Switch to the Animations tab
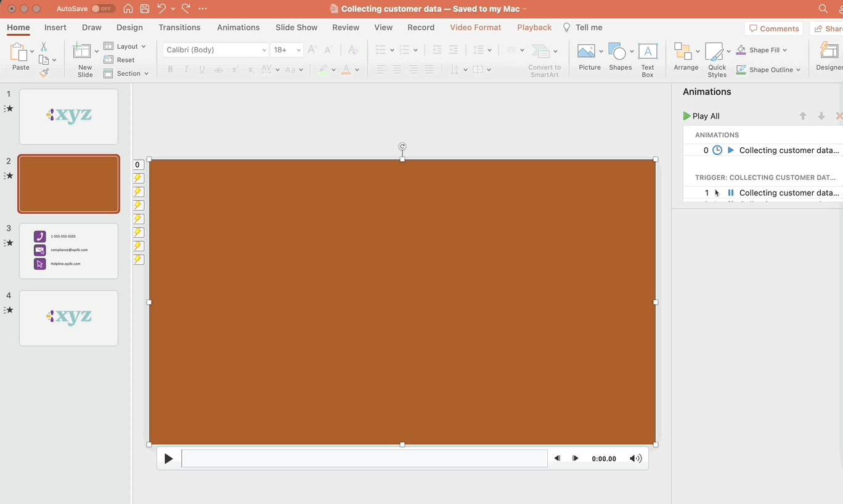843x504 pixels. point(238,27)
